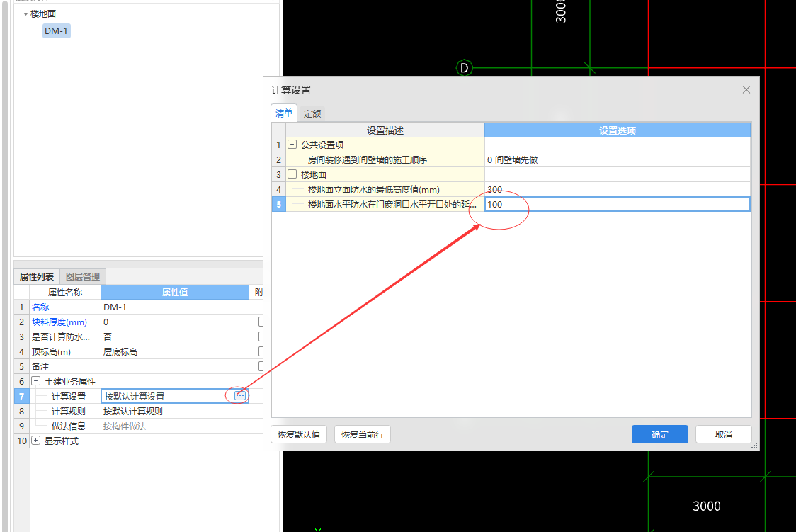Screen dimensions: 796x532
Task: Select the 做法信息 property row label
Action: 69,426
